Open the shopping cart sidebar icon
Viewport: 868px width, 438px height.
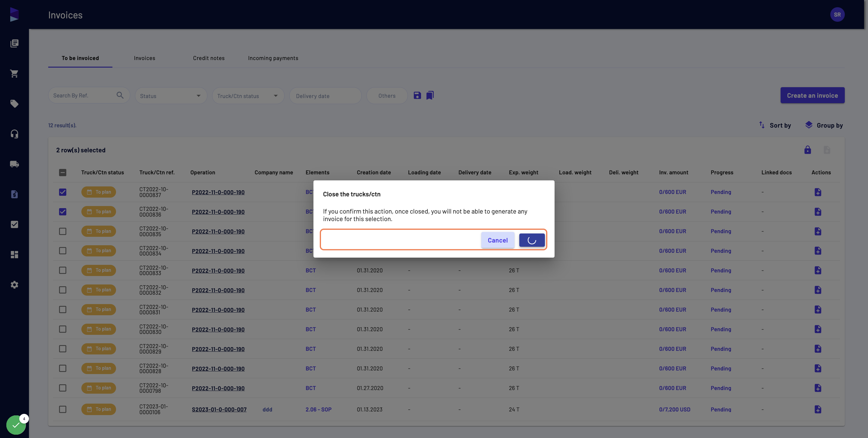[14, 74]
